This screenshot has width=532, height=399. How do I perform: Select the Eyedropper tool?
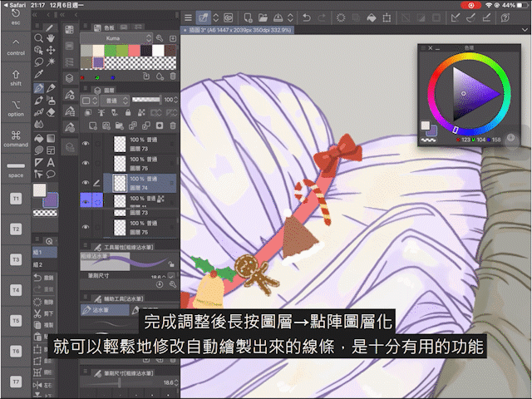tap(39, 74)
